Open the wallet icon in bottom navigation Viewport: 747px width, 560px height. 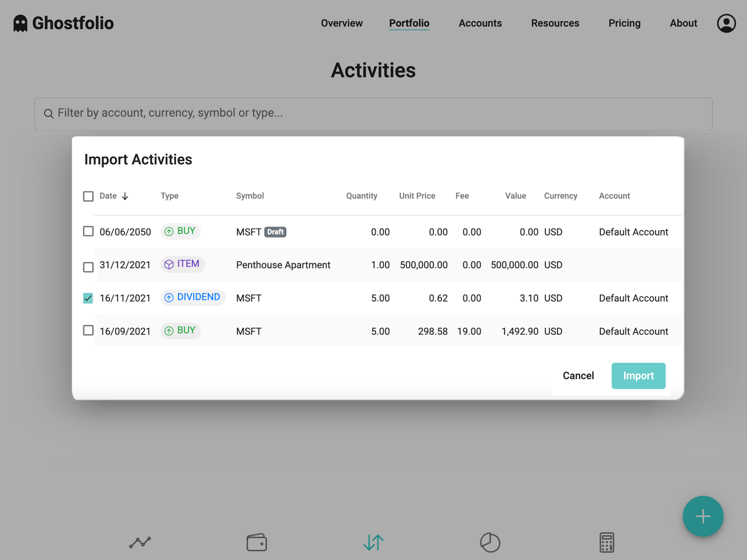tap(257, 542)
